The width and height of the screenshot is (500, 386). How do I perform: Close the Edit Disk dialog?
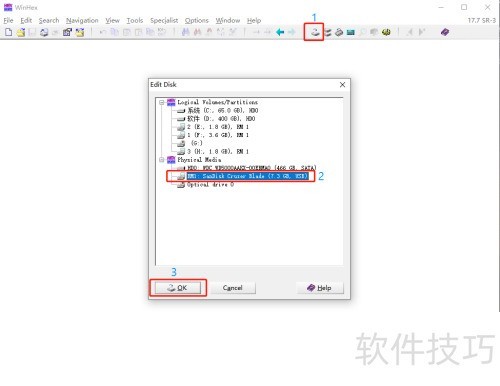coord(342,85)
